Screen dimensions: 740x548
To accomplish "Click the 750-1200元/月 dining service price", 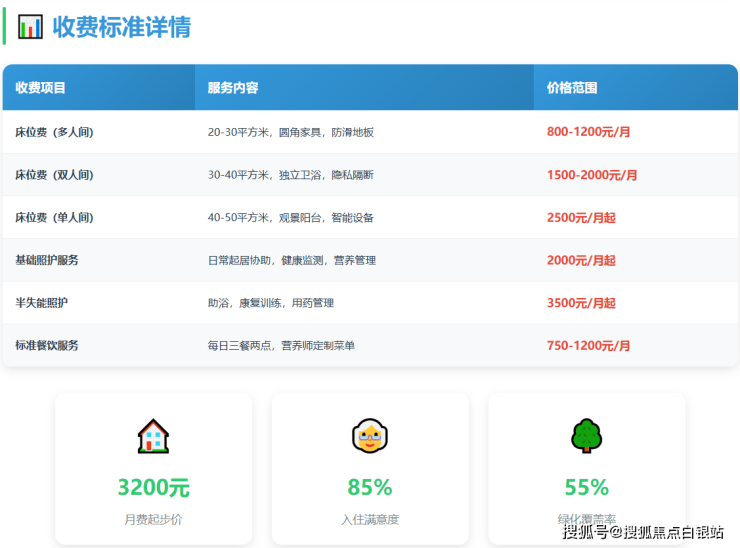I will [589, 346].
